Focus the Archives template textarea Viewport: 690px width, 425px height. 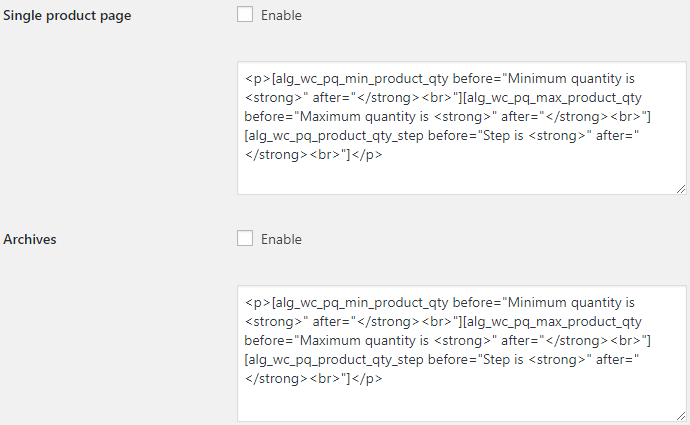[x=462, y=354]
